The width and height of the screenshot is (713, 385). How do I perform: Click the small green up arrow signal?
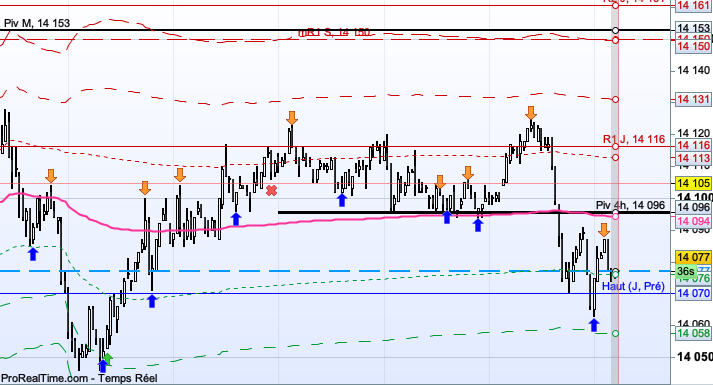(x=107, y=359)
